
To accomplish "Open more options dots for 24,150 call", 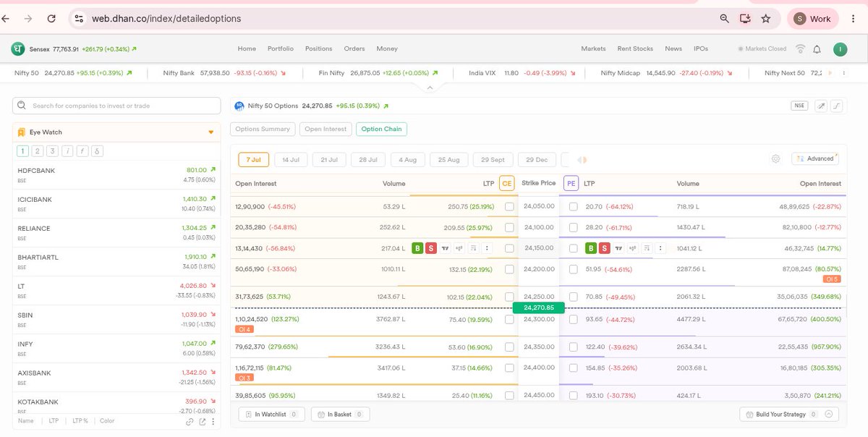I will [x=487, y=248].
